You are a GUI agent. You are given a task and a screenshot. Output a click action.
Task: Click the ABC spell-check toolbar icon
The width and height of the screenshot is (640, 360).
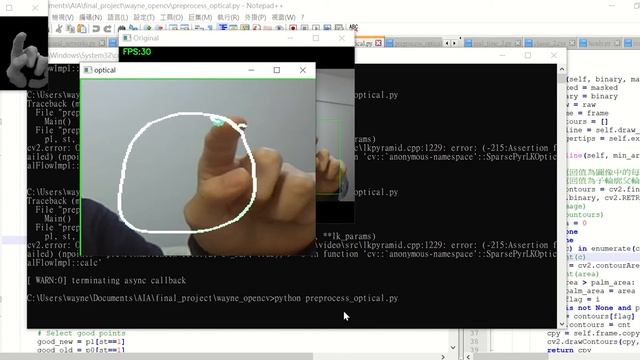tap(353, 28)
